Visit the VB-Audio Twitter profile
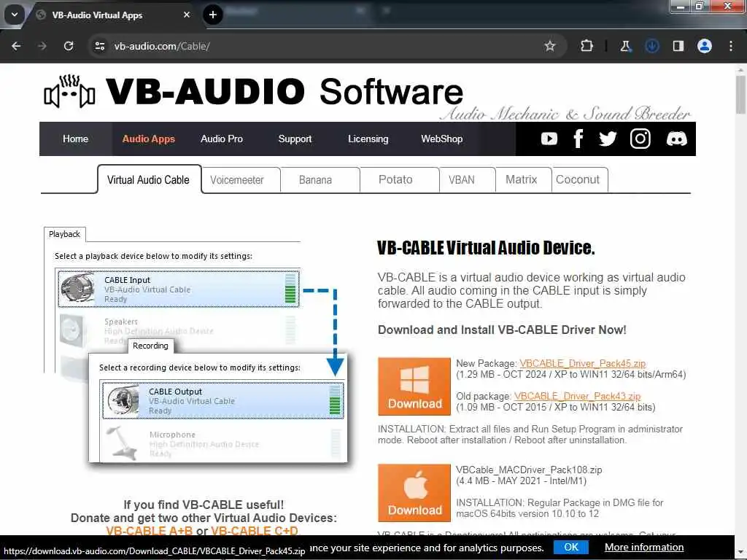Screen dimensions: 747x560 pos(608,139)
